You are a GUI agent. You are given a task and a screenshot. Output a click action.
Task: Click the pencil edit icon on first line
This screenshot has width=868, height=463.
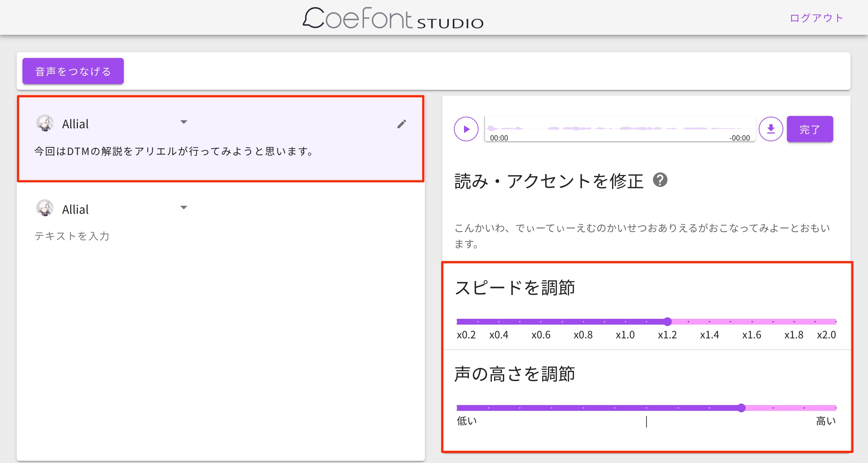pos(401,124)
